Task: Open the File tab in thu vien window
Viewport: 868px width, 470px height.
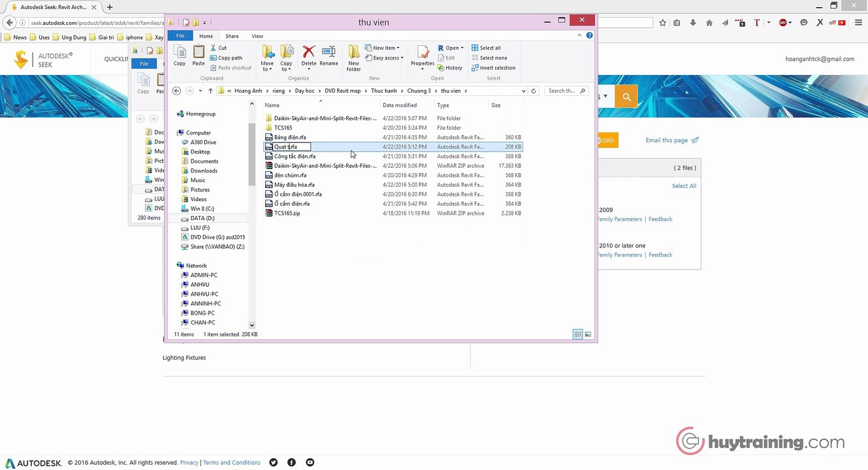Action: point(180,36)
